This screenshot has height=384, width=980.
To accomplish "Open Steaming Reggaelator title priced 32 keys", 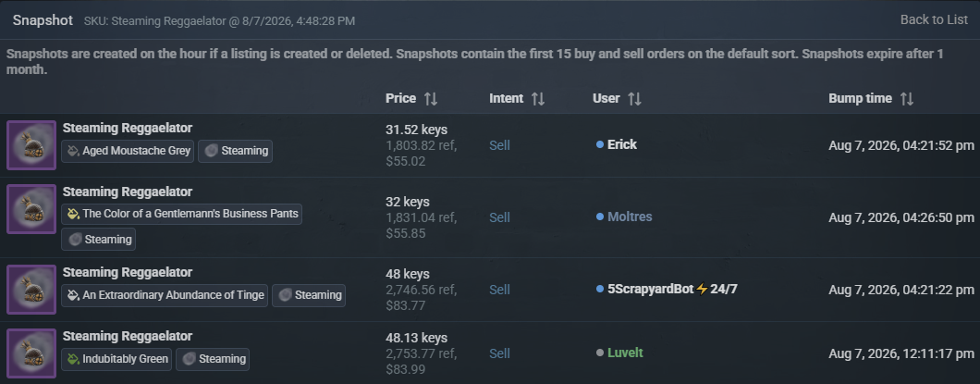I will [x=128, y=192].
